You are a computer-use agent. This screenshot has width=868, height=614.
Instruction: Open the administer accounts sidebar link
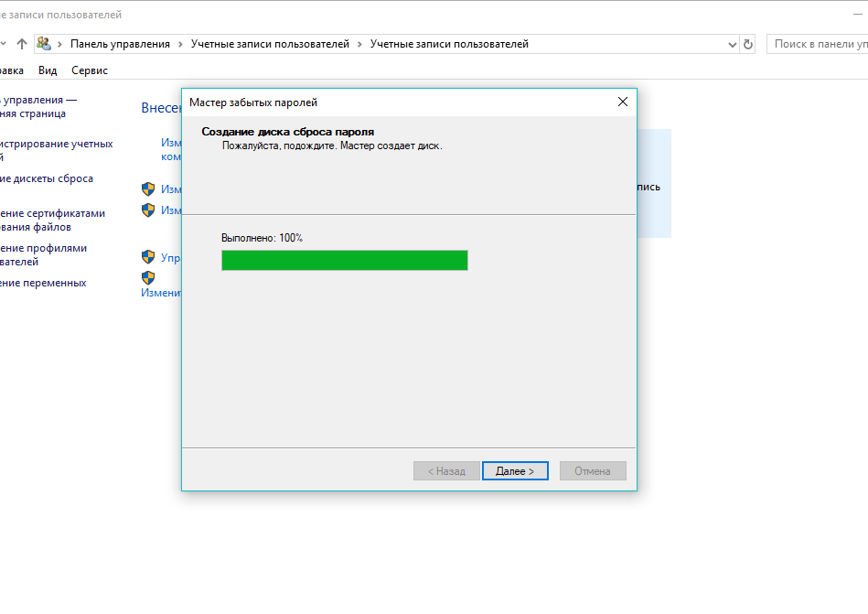tap(57, 150)
